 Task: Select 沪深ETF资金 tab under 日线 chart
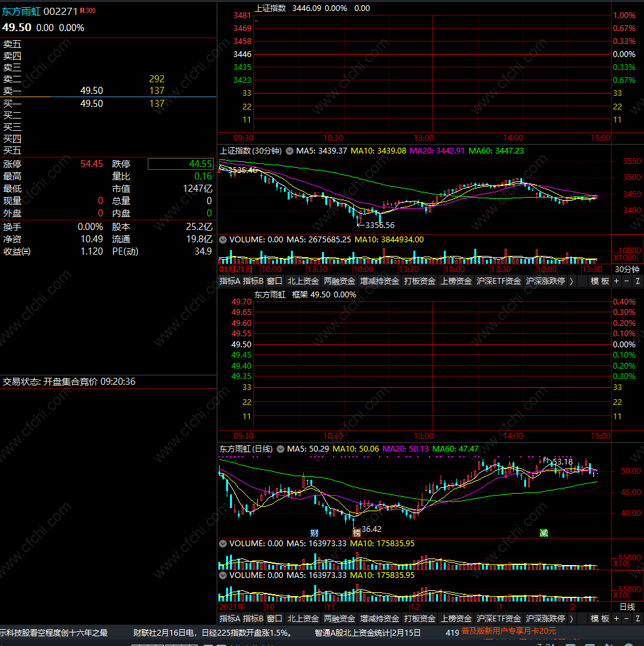[x=499, y=619]
